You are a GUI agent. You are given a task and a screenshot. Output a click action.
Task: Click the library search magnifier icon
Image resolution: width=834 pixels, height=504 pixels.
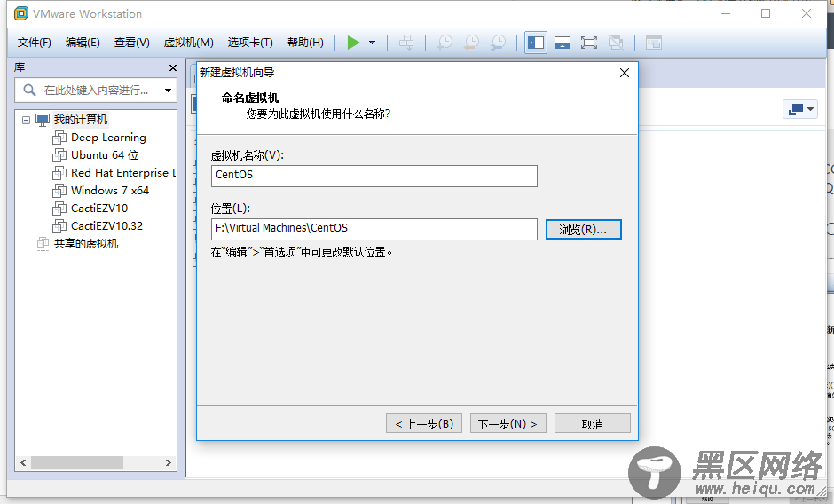[30, 90]
